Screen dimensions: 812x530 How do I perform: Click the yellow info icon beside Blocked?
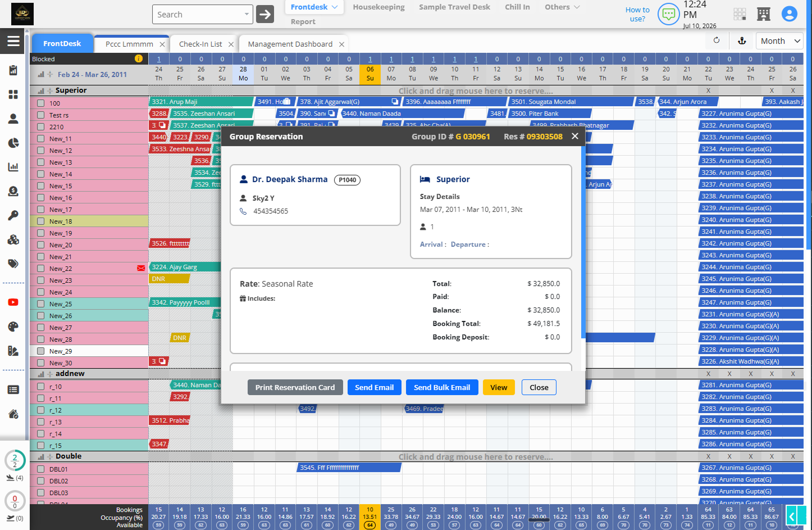point(139,58)
